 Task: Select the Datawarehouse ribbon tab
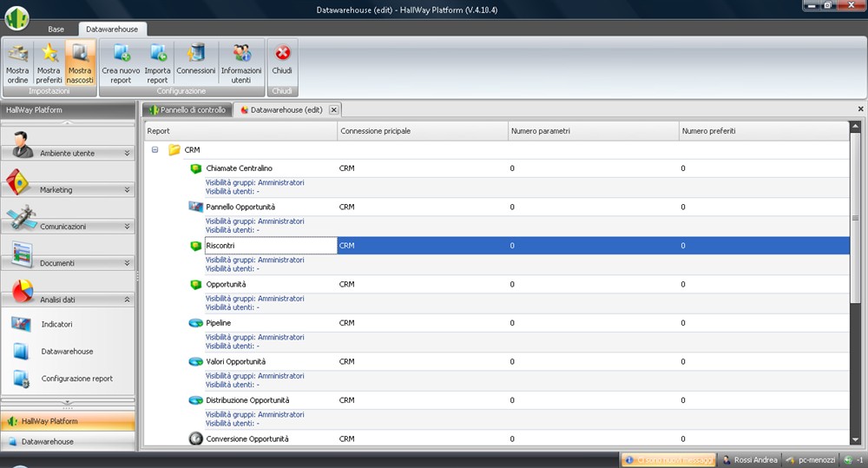(x=112, y=29)
